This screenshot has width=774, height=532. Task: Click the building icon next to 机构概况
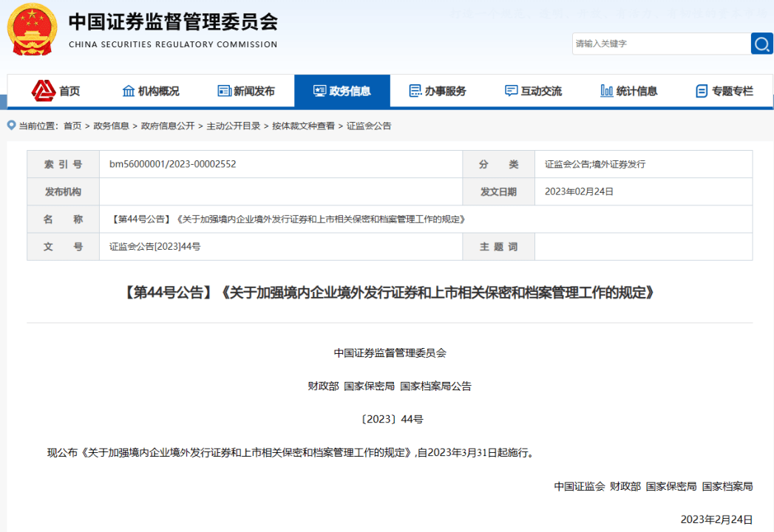click(x=129, y=91)
